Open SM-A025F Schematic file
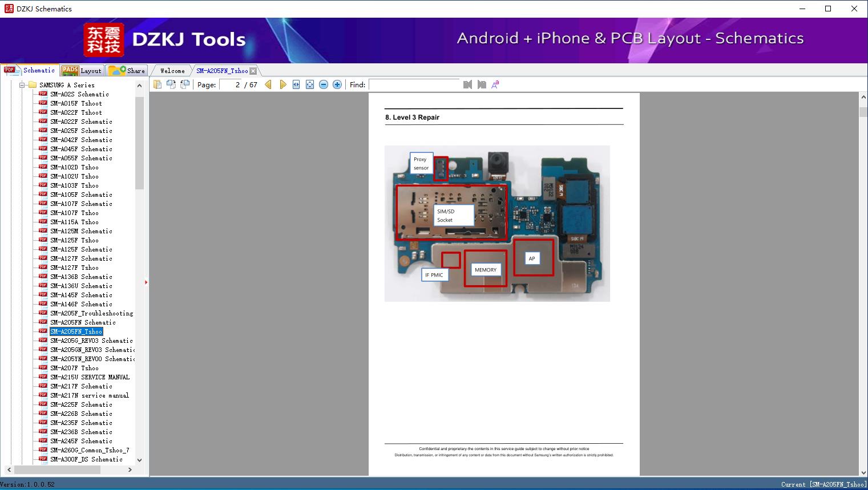This screenshot has height=490, width=868. (81, 131)
